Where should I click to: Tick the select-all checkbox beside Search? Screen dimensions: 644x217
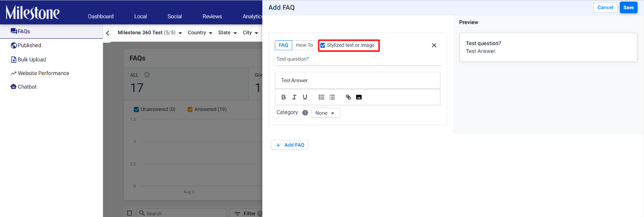point(130,213)
